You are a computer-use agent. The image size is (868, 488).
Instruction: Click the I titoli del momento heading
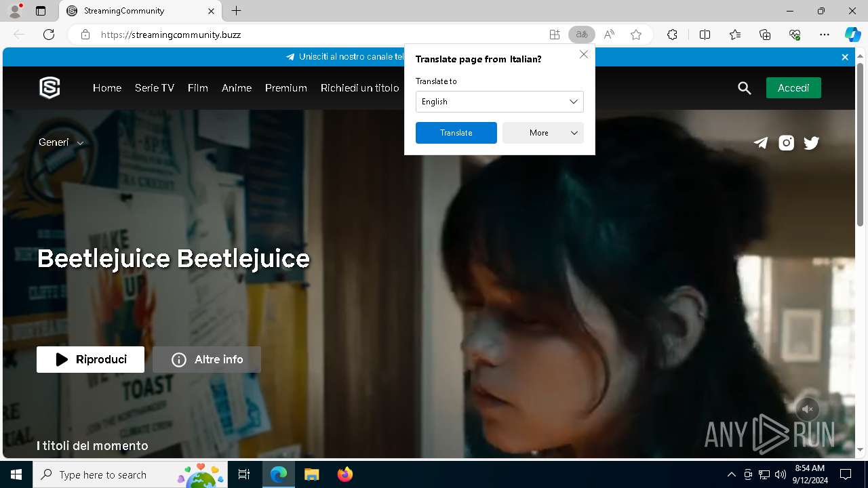92,445
